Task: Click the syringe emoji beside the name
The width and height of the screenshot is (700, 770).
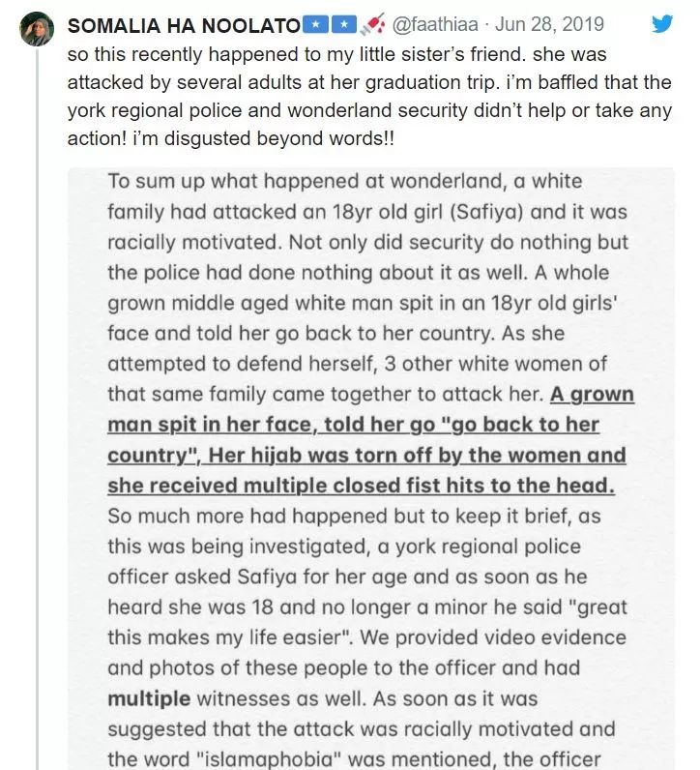Action: tap(372, 24)
